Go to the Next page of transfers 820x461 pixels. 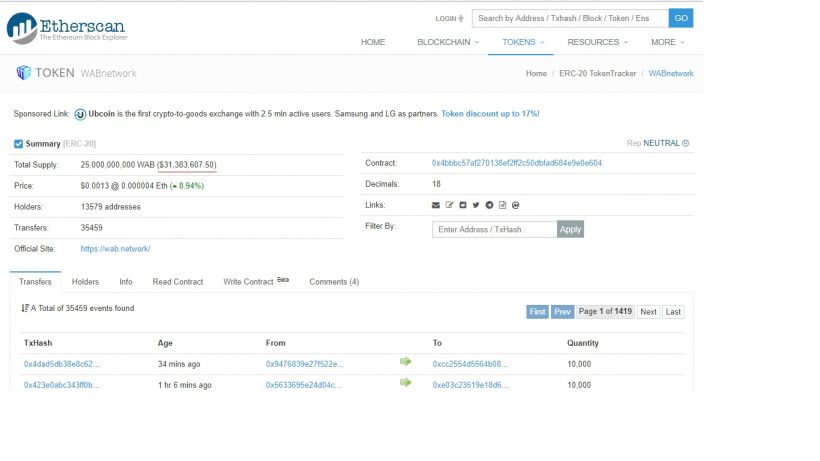click(648, 312)
